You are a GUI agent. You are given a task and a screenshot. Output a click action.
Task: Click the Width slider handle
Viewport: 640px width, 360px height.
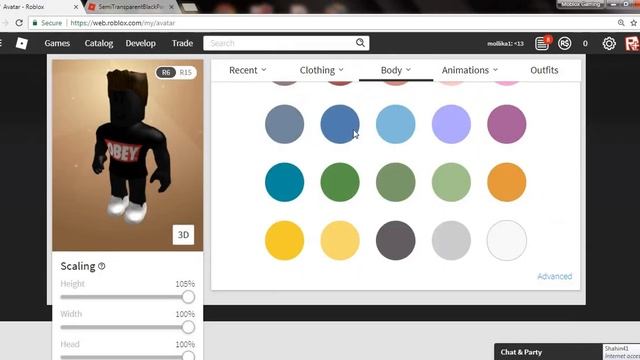[x=188, y=327]
